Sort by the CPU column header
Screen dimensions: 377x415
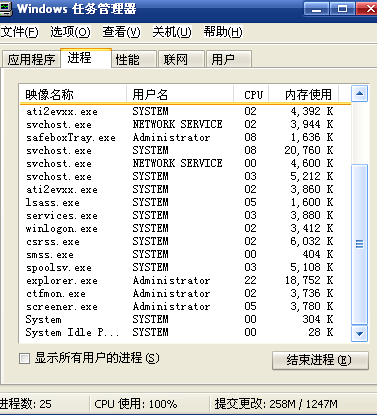[251, 94]
